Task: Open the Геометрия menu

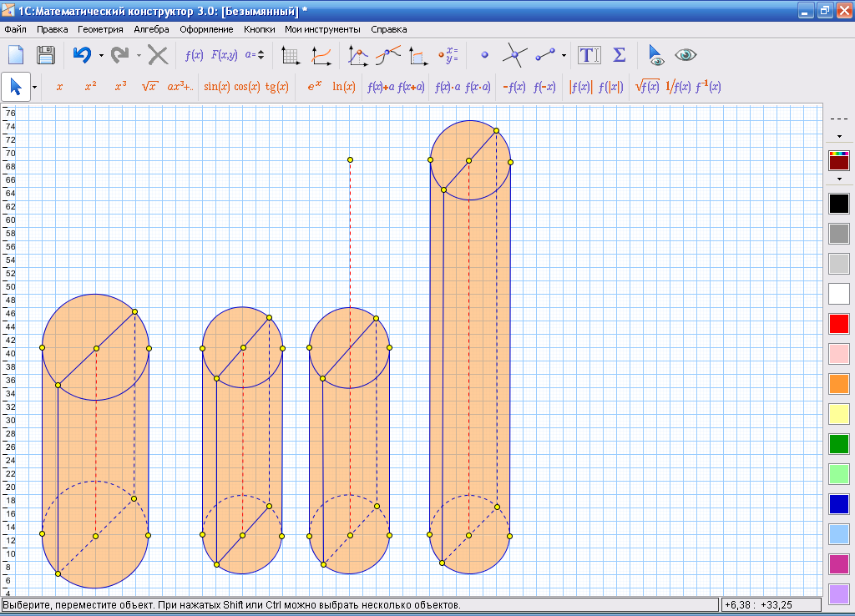Action: tap(100, 29)
